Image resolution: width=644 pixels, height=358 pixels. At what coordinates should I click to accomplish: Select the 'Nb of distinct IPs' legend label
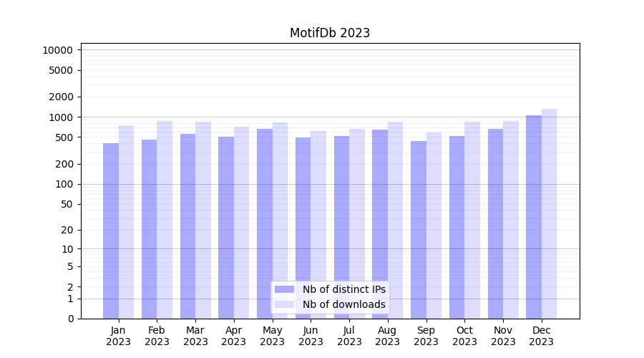[x=343, y=289]
